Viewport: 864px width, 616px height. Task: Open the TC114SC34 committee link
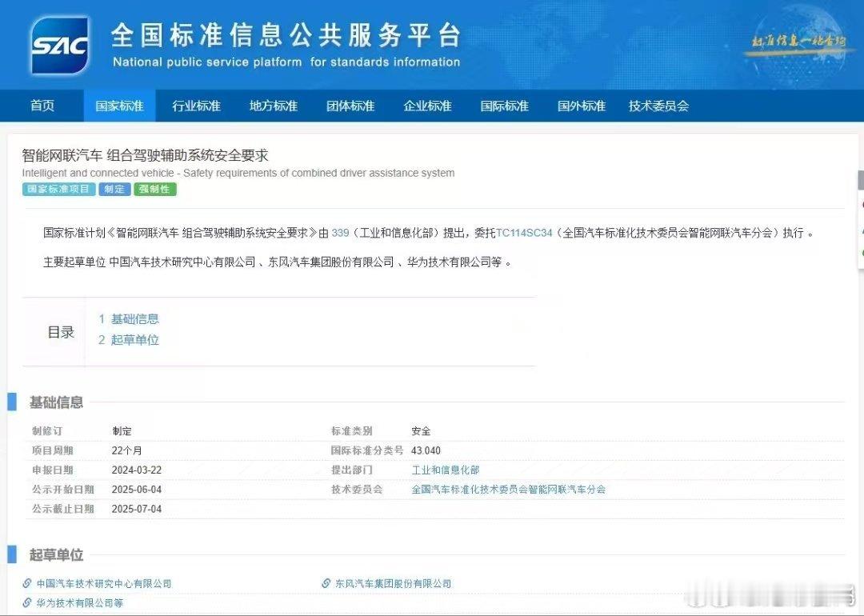click(524, 233)
